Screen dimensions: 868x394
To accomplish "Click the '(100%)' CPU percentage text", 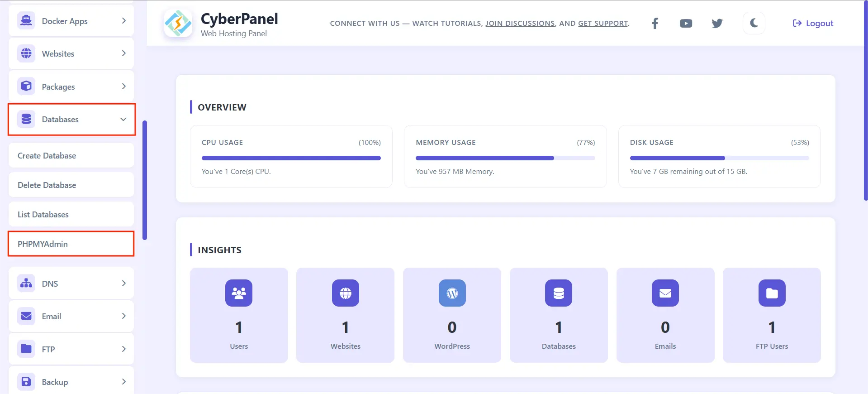I will click(x=370, y=142).
